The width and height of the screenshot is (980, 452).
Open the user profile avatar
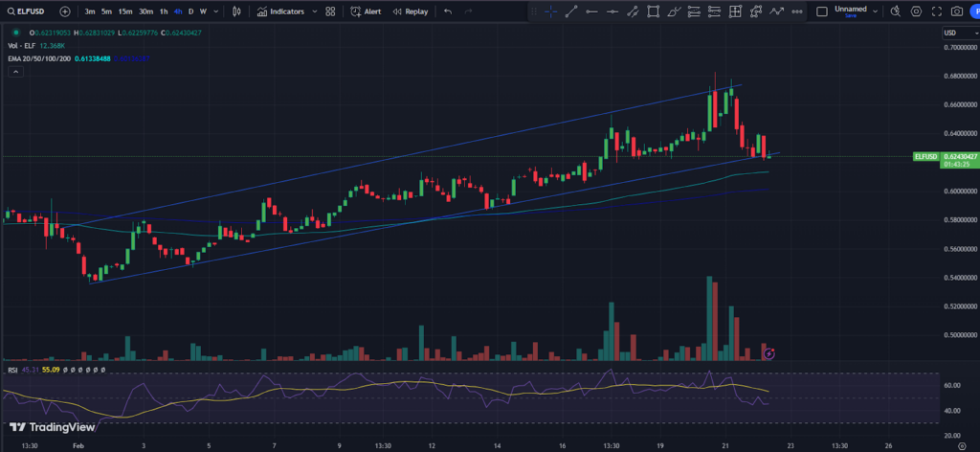tap(975, 11)
